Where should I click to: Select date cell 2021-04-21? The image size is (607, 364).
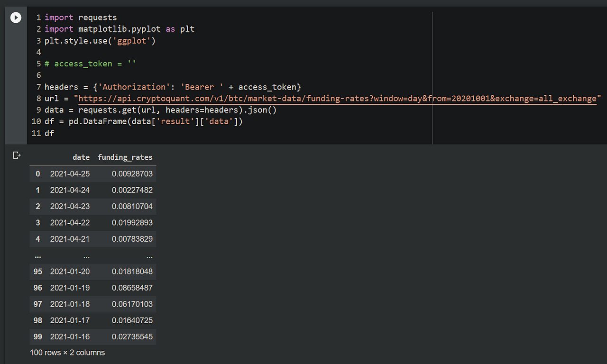(70, 239)
